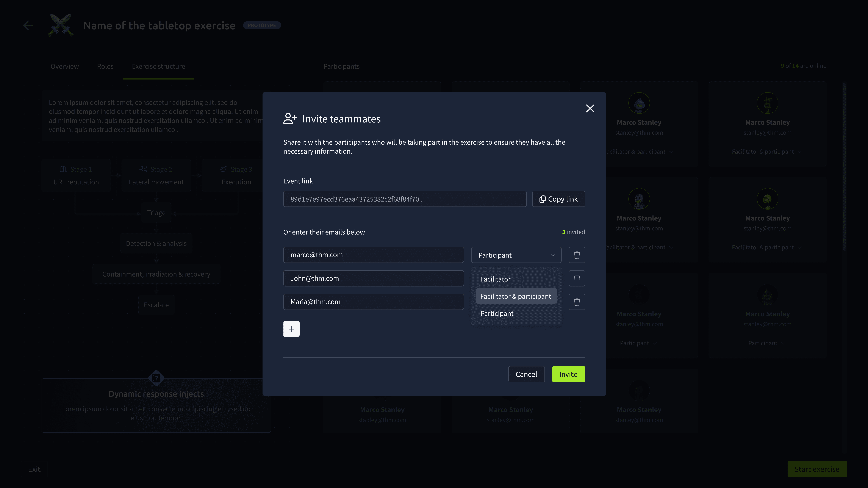Close the Invite teammates dialog
This screenshot has width=868, height=488.
pos(590,108)
